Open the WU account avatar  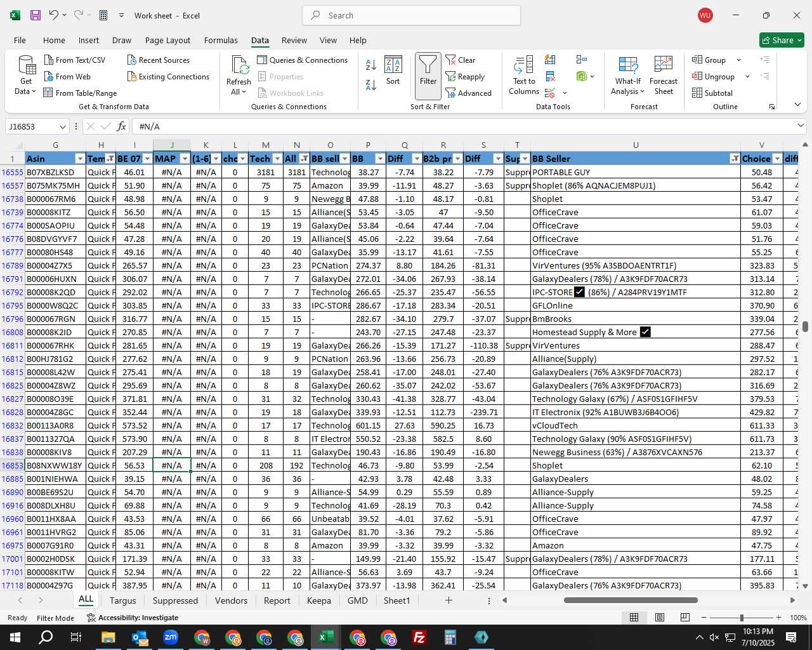pyautogui.click(x=705, y=15)
